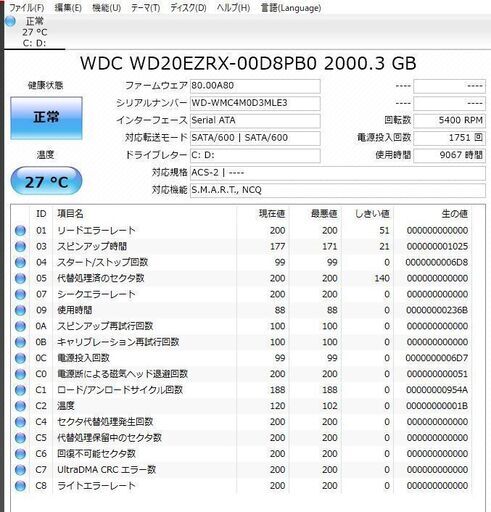Click the status orb for ID C2 row

pos(20,406)
